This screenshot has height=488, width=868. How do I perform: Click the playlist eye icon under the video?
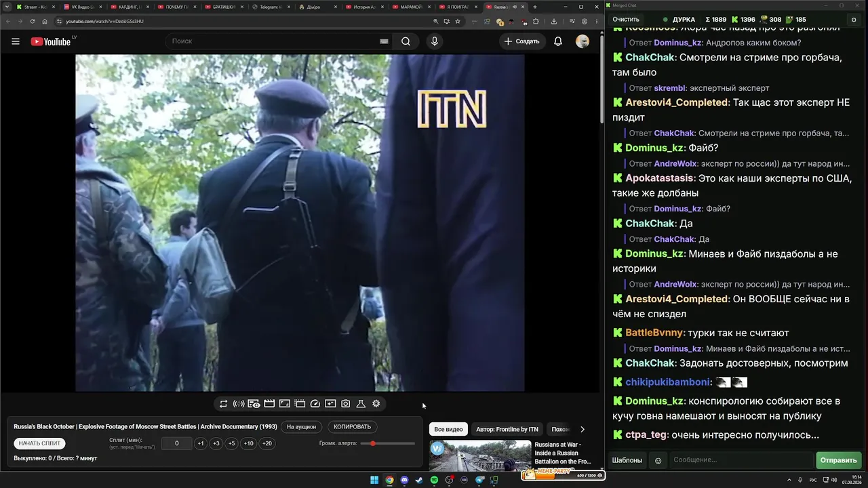tap(254, 404)
